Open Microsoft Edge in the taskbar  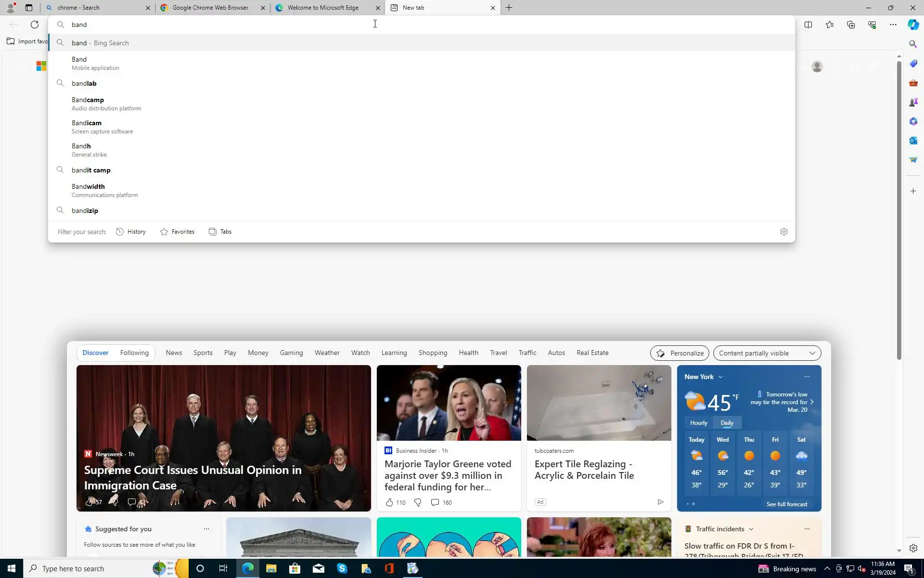click(x=247, y=568)
